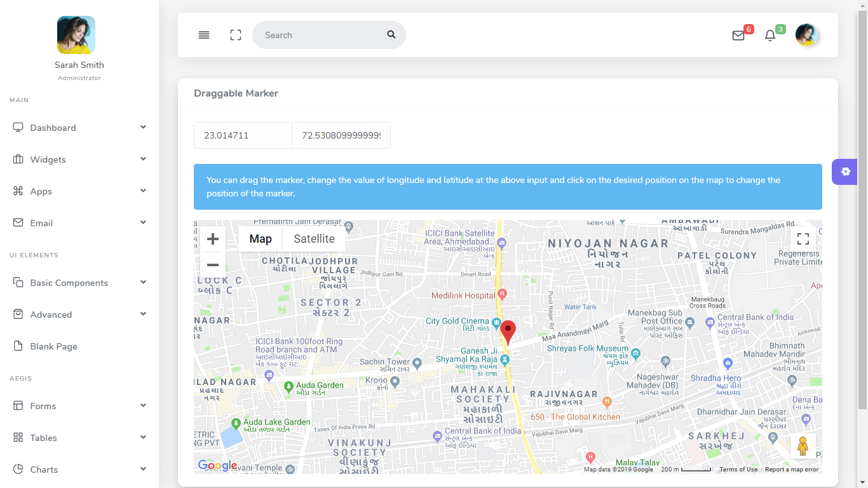868x488 pixels.
Task: Expand the Basic Components chevron
Action: pyautogui.click(x=143, y=282)
